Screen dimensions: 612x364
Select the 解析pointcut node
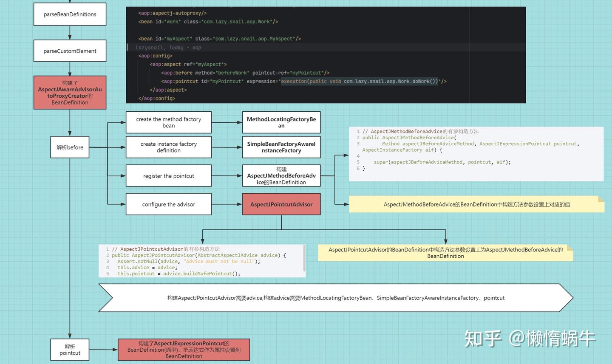(x=70, y=350)
